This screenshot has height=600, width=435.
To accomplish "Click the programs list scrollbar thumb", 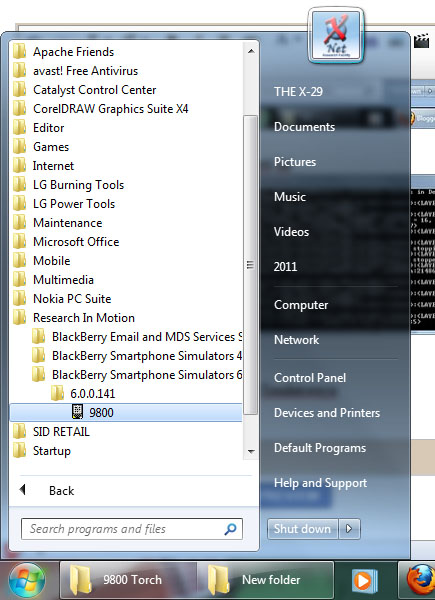I will coord(251,265).
